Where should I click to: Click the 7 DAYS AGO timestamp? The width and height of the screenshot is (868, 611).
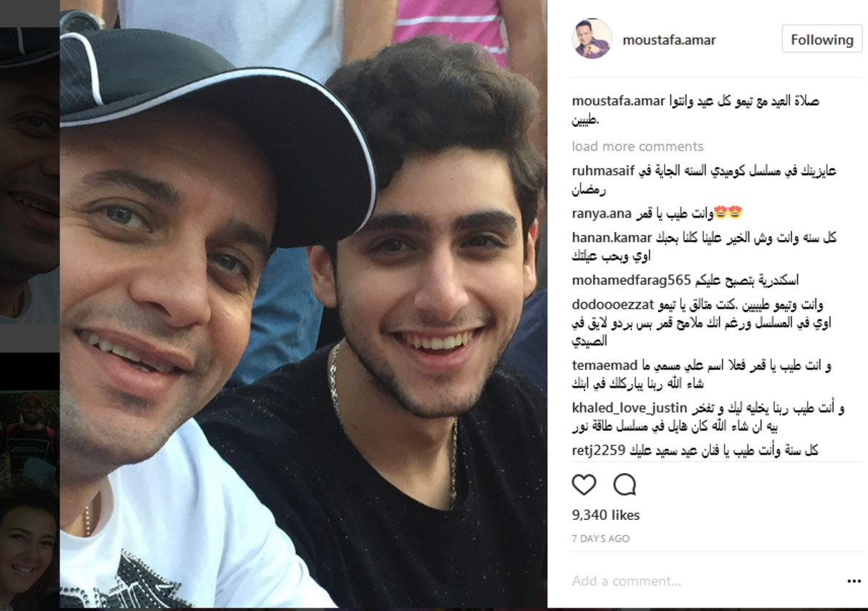click(600, 539)
